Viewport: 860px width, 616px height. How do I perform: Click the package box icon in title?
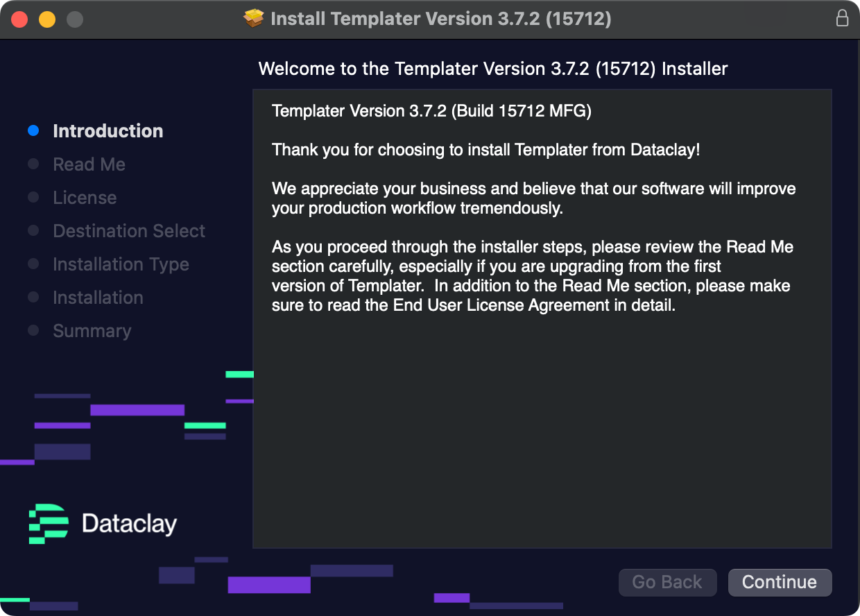click(255, 18)
